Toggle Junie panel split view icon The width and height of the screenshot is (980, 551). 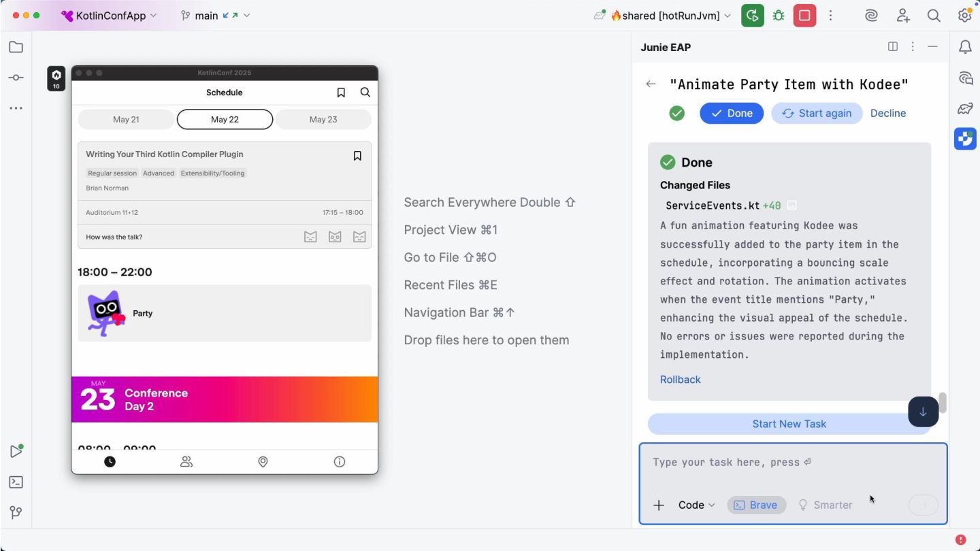(x=893, y=47)
